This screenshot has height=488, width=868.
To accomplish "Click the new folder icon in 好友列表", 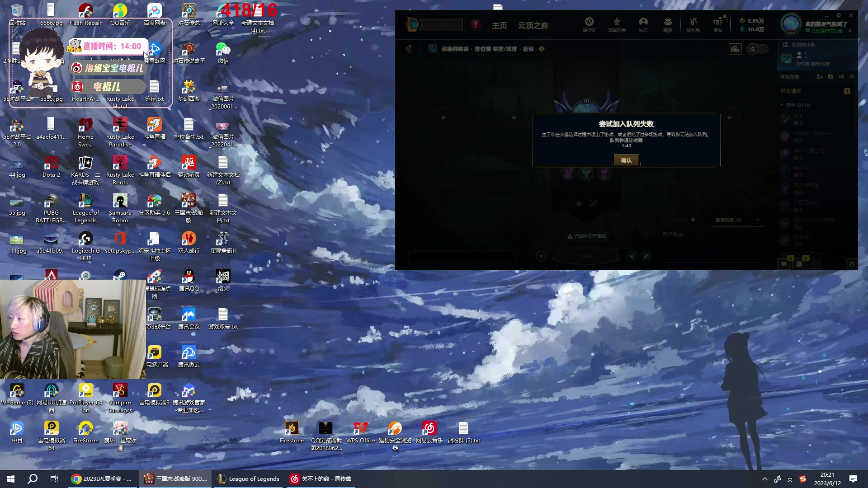I will [x=830, y=77].
